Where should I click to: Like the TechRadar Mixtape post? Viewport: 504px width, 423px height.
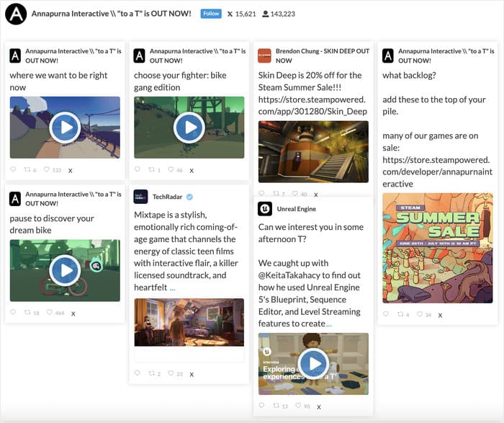click(171, 373)
